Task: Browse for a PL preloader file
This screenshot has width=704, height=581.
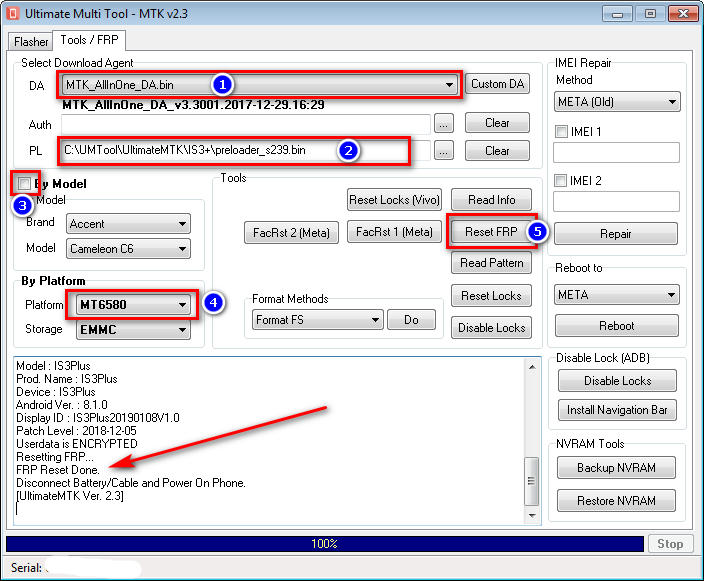Action: [444, 151]
